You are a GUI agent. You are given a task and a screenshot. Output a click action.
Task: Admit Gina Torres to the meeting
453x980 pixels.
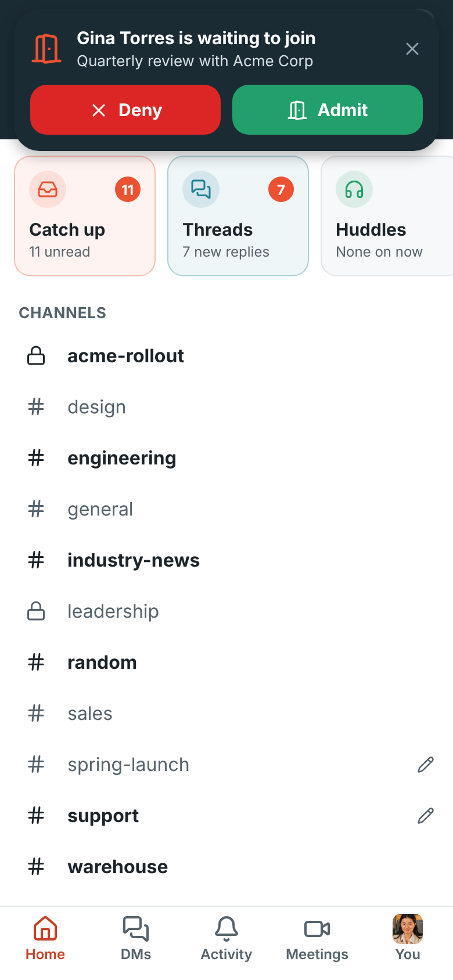pyautogui.click(x=328, y=110)
